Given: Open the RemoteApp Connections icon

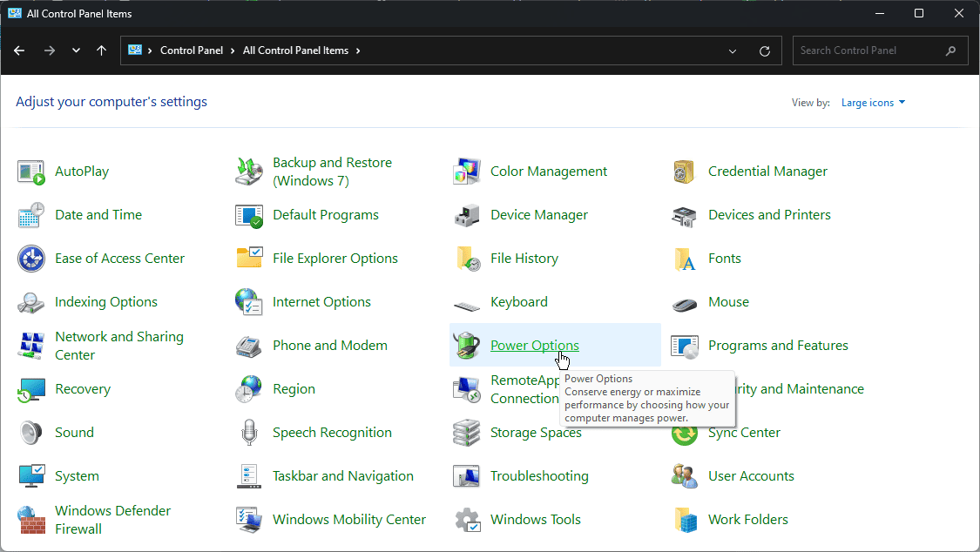Looking at the screenshot, I should pyautogui.click(x=466, y=390).
